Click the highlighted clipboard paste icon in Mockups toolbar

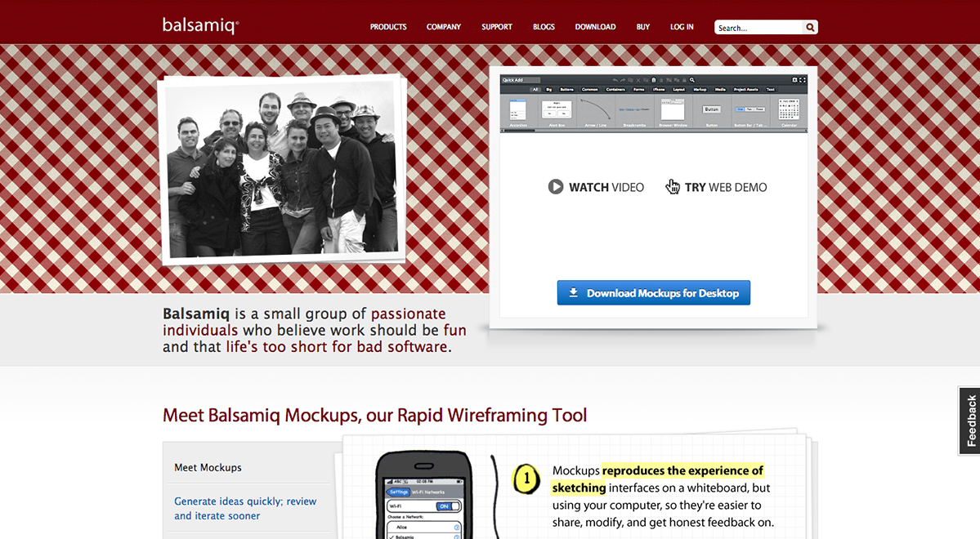pyautogui.click(x=654, y=80)
